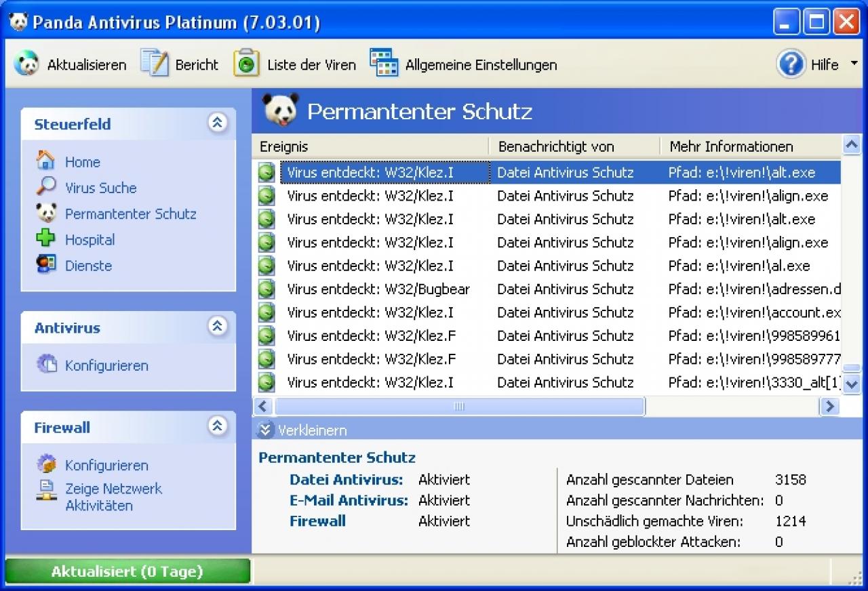868x591 pixels.
Task: Click the green icon of the account.ex row
Action: coord(267,312)
